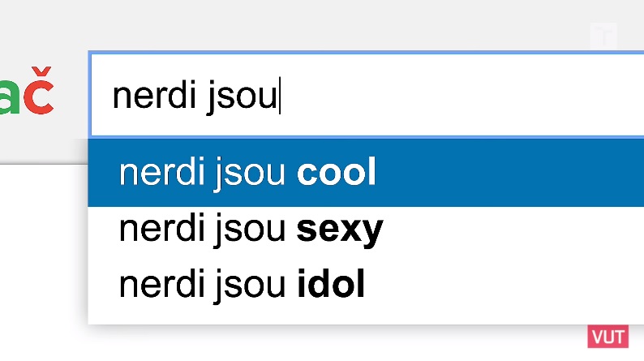
Task: Click the bold word 'idol' in suggestions
Action: 331,283
